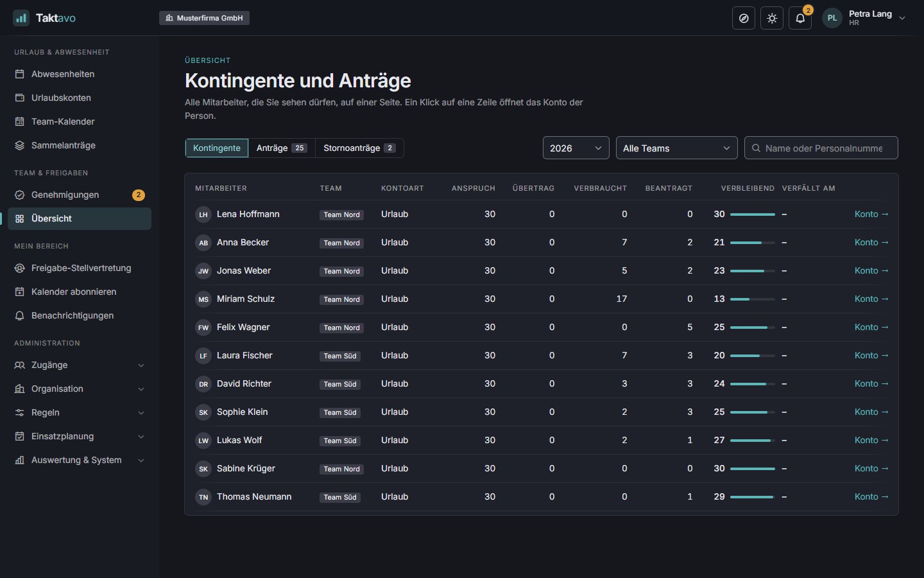Expand the Regeln section chevron
The image size is (924, 578).
pyautogui.click(x=141, y=413)
